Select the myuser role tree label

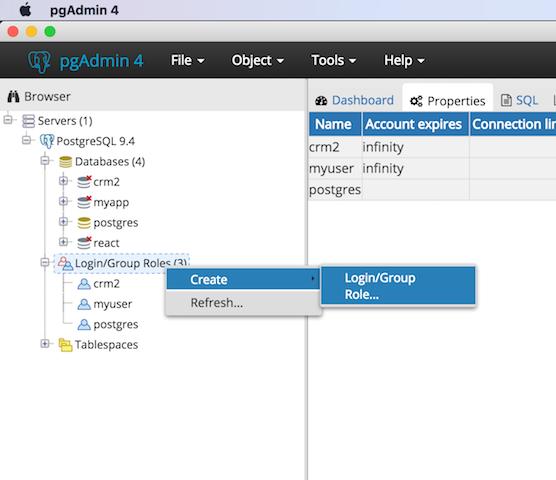[x=112, y=304]
